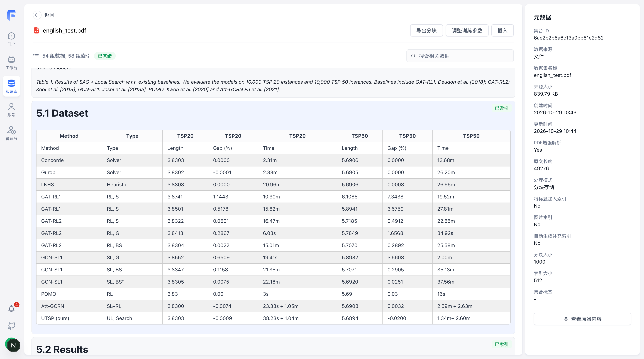644x359 pixels.
Task: Click the list icon beside 54 组数据
Action: point(36,56)
